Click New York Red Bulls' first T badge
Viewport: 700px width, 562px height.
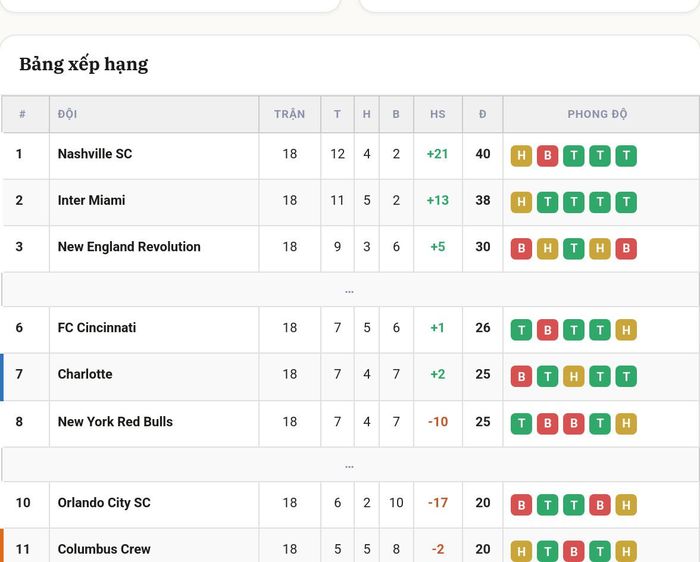pyautogui.click(x=521, y=424)
